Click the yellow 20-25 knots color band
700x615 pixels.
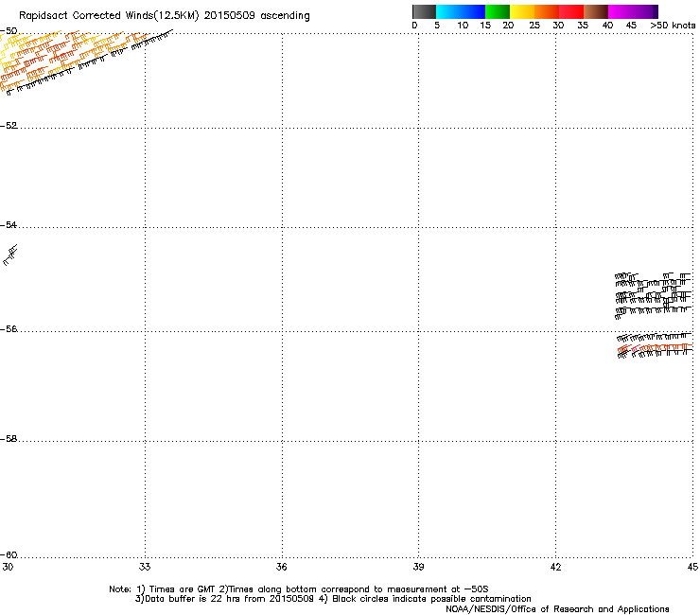click(x=522, y=11)
